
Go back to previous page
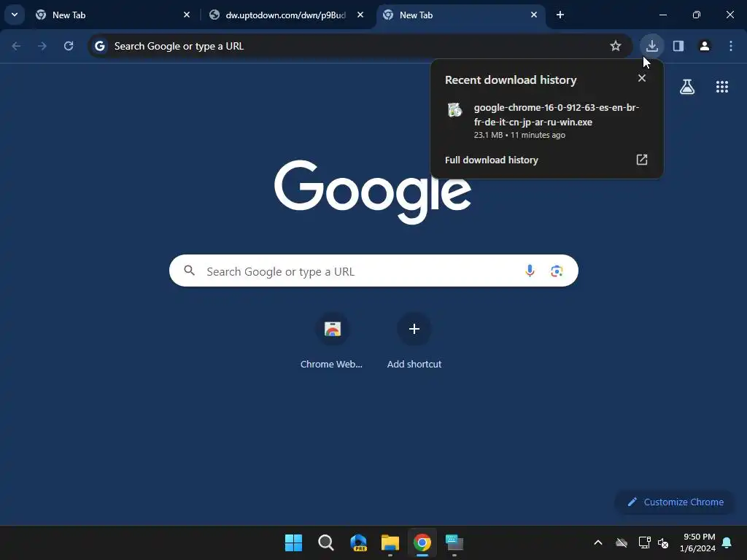[x=16, y=46]
